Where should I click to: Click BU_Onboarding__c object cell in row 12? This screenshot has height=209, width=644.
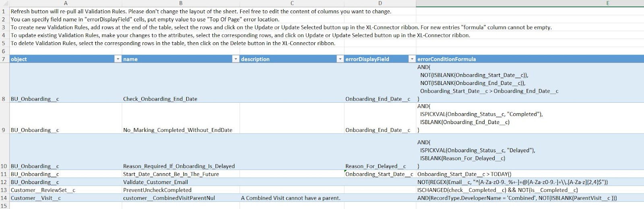coord(66,182)
